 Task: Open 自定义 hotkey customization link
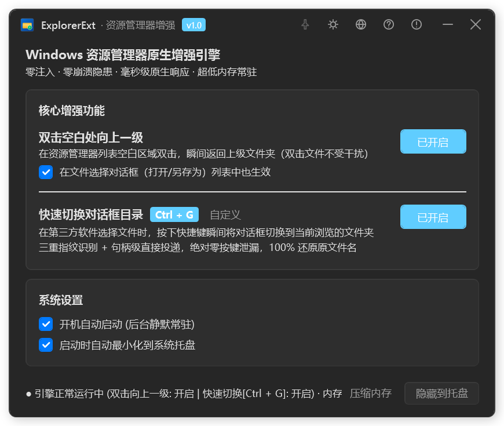coord(225,215)
